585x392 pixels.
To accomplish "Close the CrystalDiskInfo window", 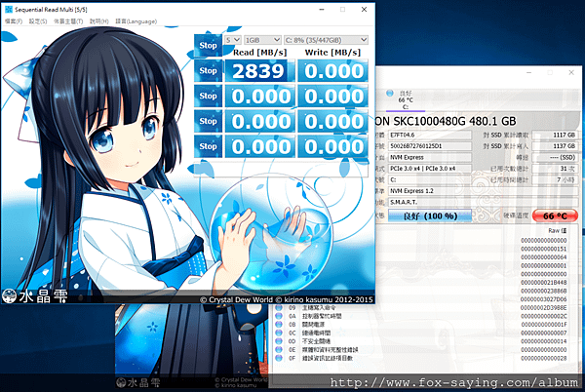I will coord(571,73).
